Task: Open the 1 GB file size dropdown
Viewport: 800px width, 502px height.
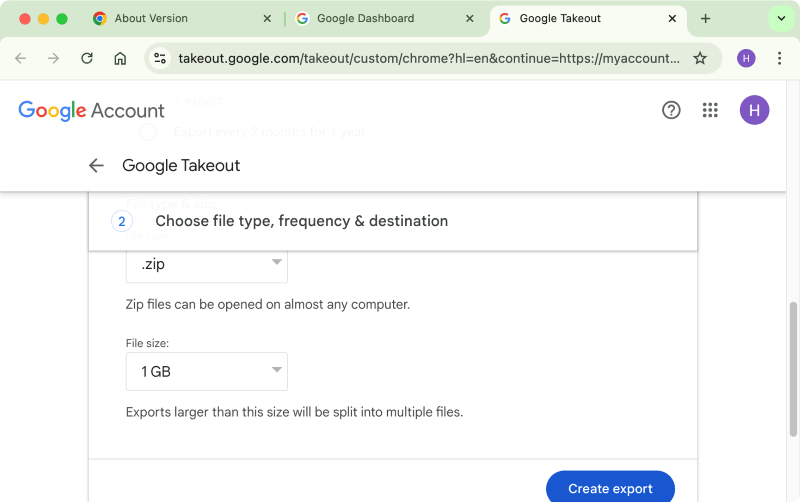Action: [207, 371]
